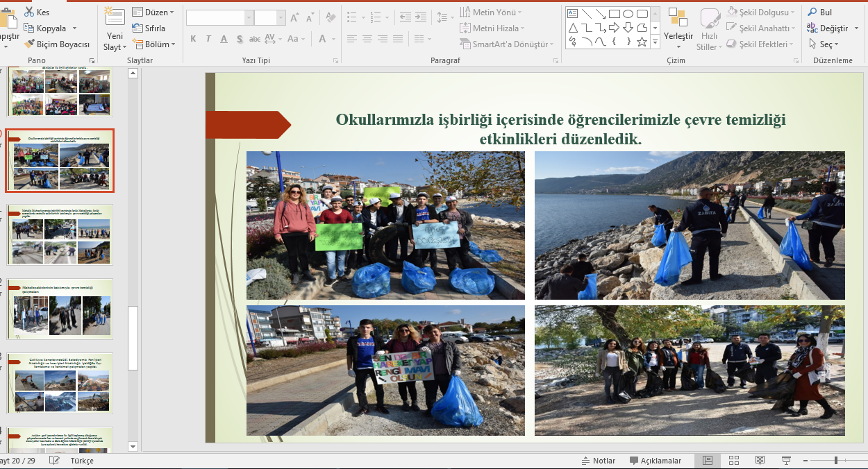Decrease list indent level
868x469 pixels.
407,17
